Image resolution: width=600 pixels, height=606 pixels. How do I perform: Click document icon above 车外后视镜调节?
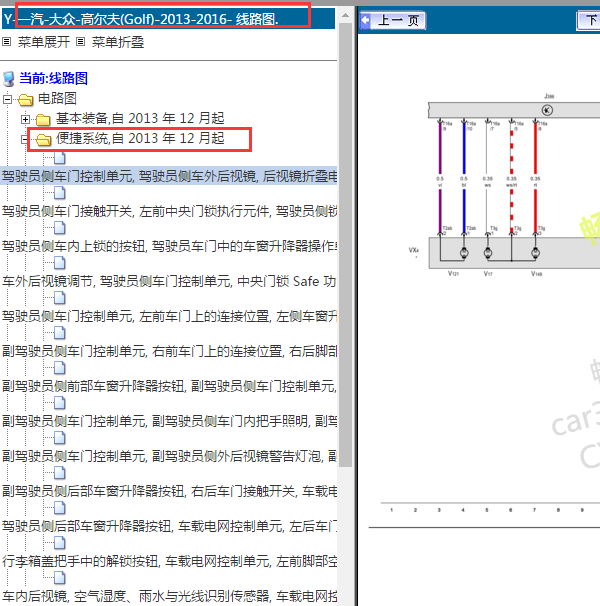click(60, 263)
